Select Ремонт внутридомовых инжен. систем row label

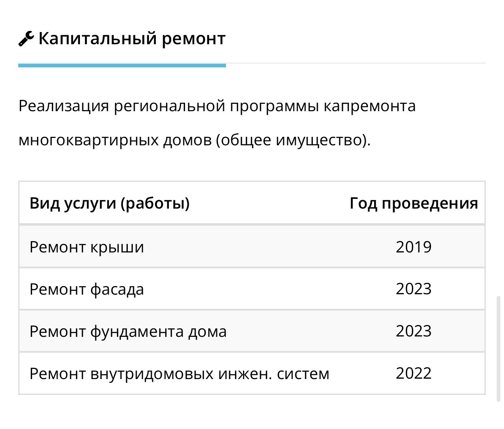pyautogui.click(x=179, y=373)
